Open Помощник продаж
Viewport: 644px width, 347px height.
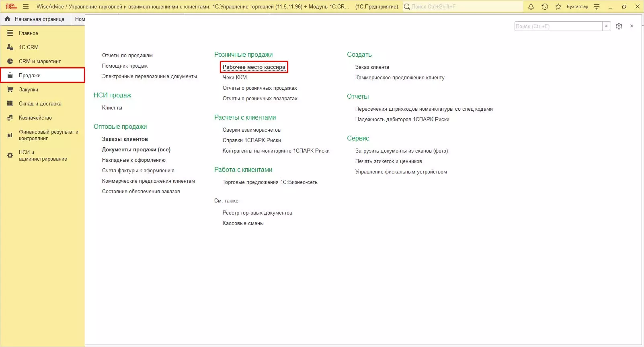click(125, 66)
